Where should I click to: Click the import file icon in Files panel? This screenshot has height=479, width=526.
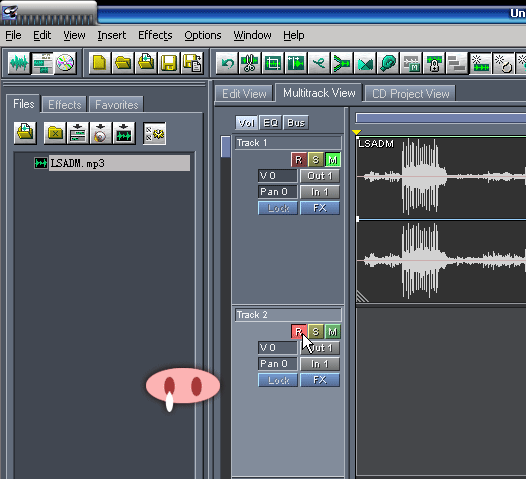click(x=25, y=133)
